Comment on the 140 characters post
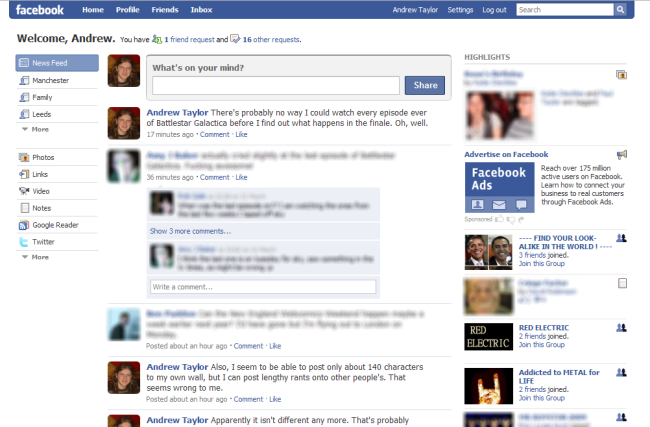The width and height of the screenshot is (650, 427). pyautogui.click(x=248, y=399)
